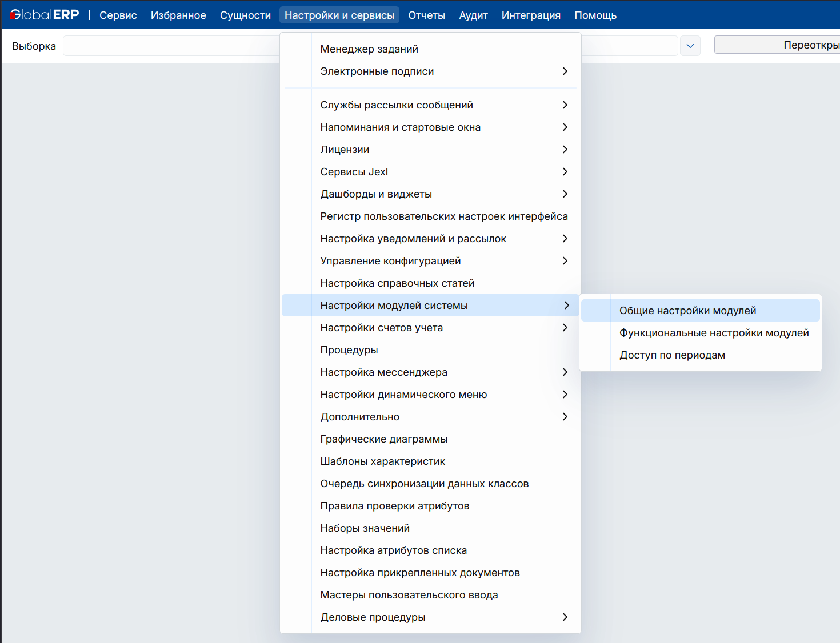This screenshot has width=840, height=643.
Task: Select Общие настройки модулей submenu item
Action: click(x=687, y=311)
